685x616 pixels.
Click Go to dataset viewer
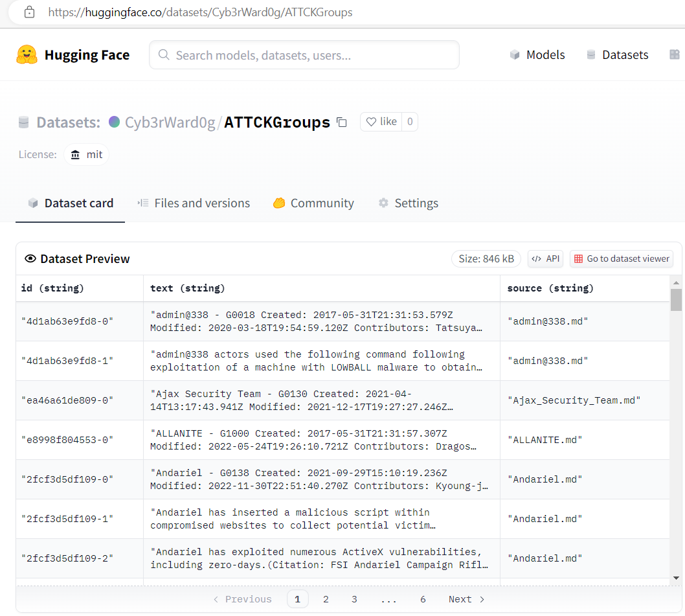pos(621,259)
